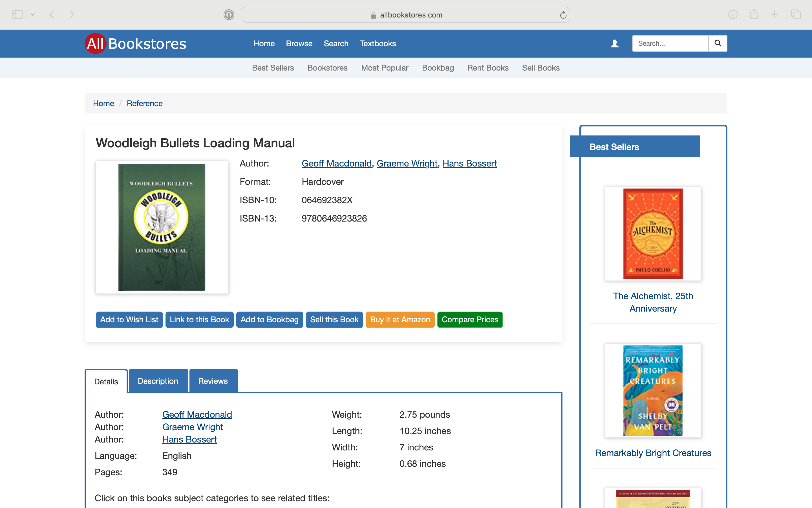Click the allbookstores.com address bar
The width and height of the screenshot is (812, 508).
[406, 15]
